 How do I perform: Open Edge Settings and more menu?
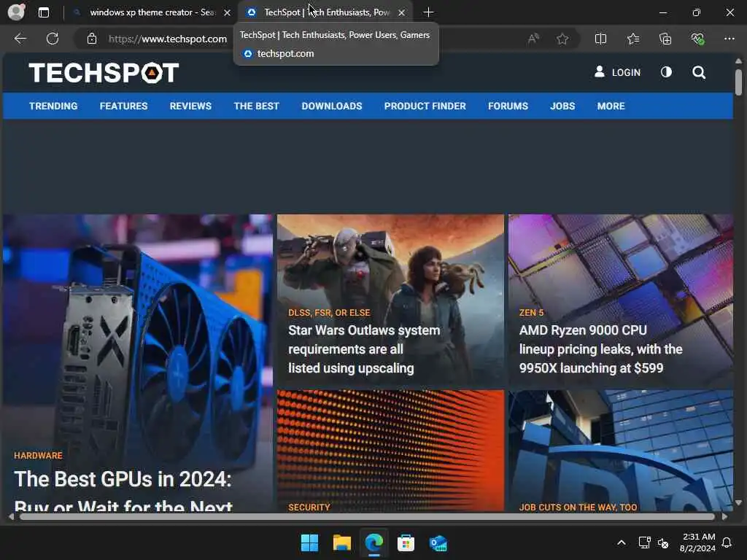pyautogui.click(x=729, y=39)
